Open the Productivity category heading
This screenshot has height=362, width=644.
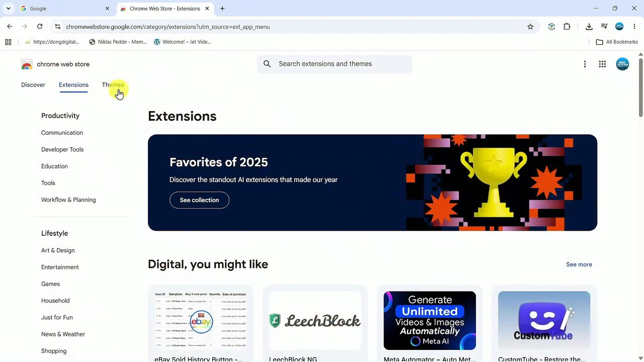[x=60, y=116]
